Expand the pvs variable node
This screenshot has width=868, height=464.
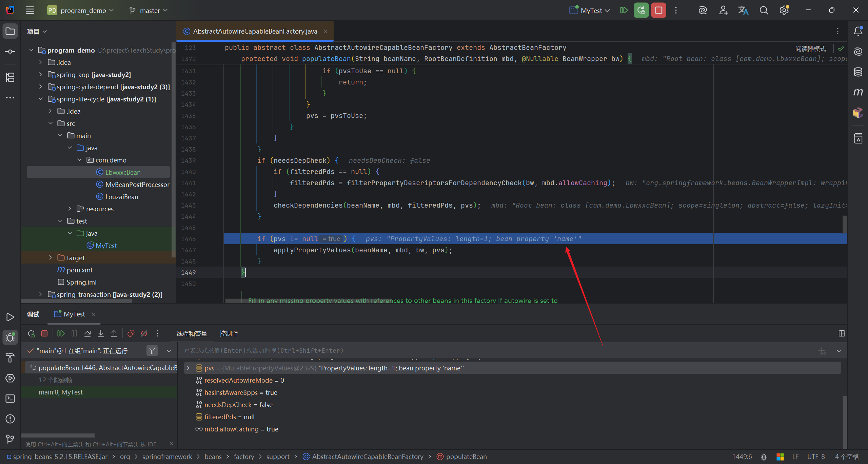pos(188,368)
